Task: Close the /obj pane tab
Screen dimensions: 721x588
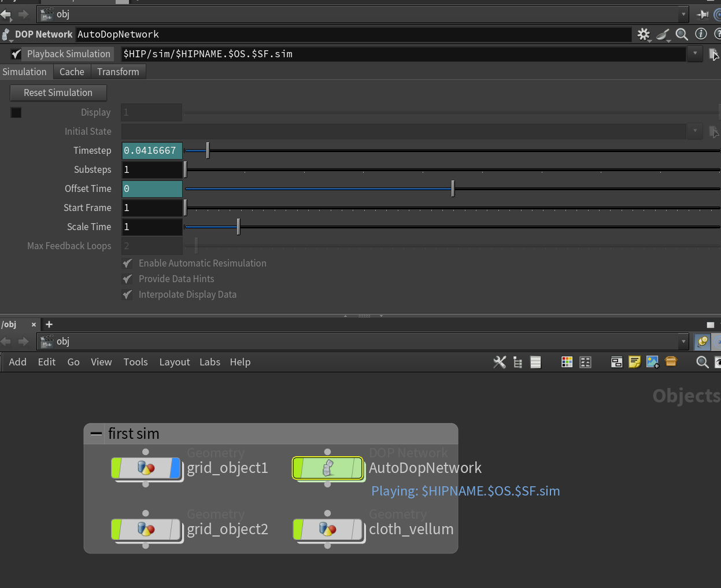Action: (34, 325)
